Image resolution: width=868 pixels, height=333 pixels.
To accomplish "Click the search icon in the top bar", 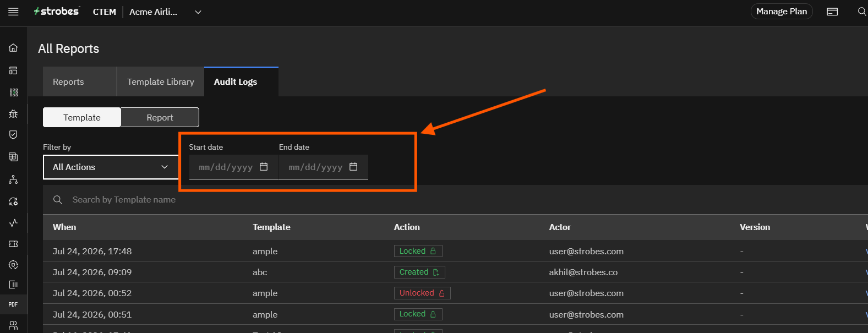I will pos(862,12).
